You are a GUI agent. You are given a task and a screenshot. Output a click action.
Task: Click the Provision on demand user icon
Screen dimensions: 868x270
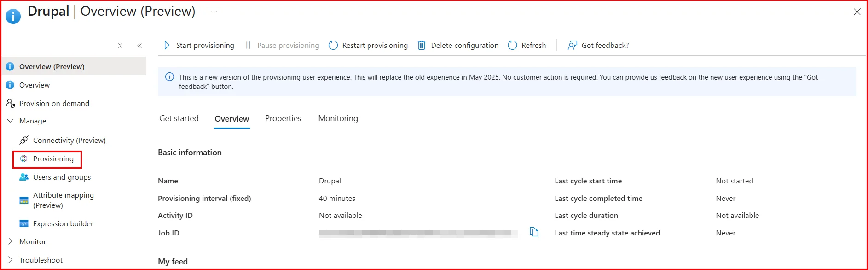[x=10, y=103]
